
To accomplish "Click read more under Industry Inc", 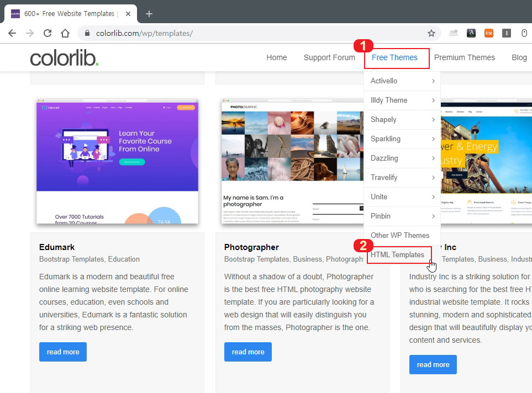I will [x=433, y=364].
